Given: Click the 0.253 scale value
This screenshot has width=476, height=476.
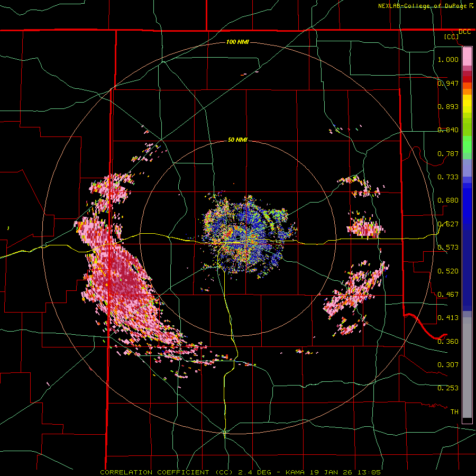Looking at the screenshot, I should pyautogui.click(x=448, y=388).
